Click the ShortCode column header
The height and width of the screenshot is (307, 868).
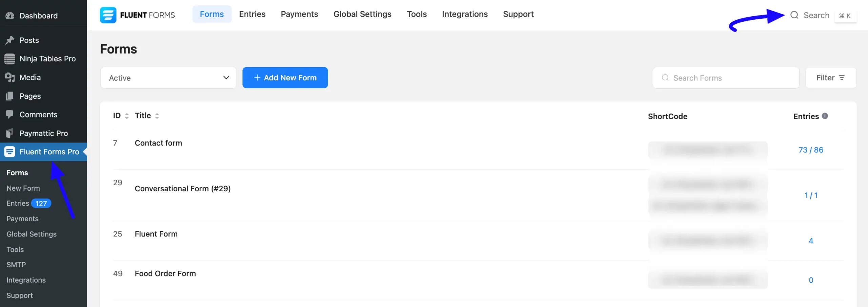pyautogui.click(x=667, y=116)
